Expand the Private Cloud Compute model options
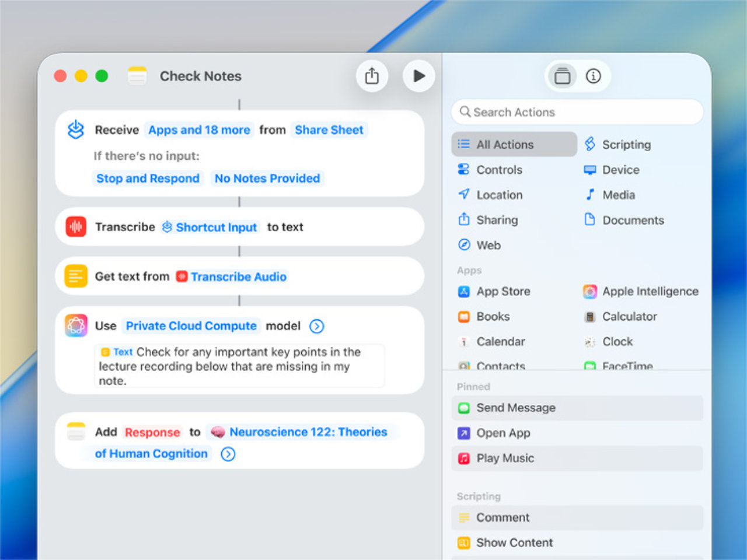 (316, 326)
